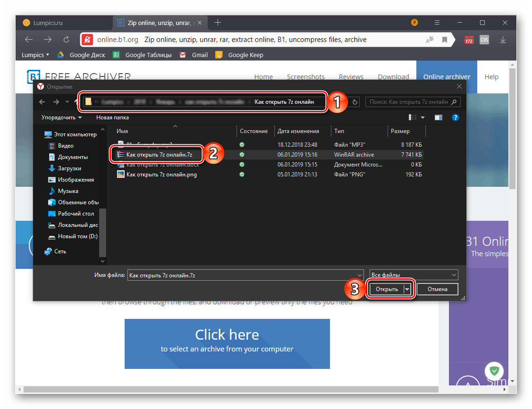Expand the Имя файла combo box
This screenshot has width=532, height=409.
359,275
